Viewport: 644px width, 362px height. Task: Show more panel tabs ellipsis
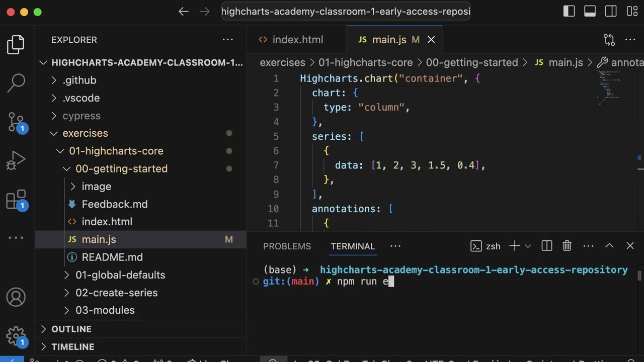395,246
